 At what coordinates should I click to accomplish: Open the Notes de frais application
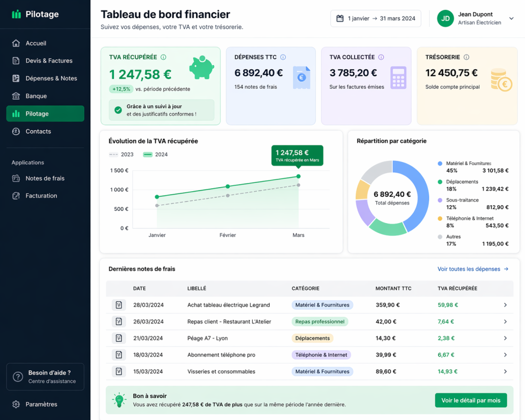pyautogui.click(x=45, y=178)
